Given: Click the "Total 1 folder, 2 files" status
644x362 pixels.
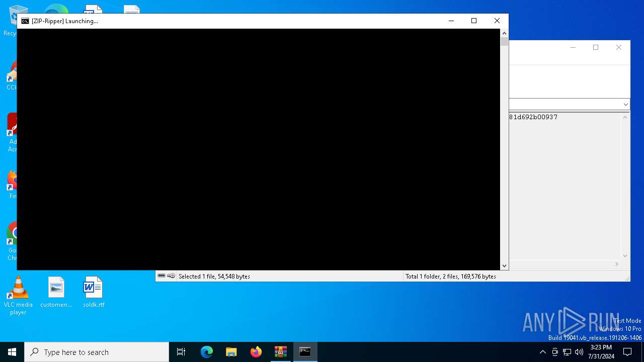Looking at the screenshot, I should [x=451, y=277].
